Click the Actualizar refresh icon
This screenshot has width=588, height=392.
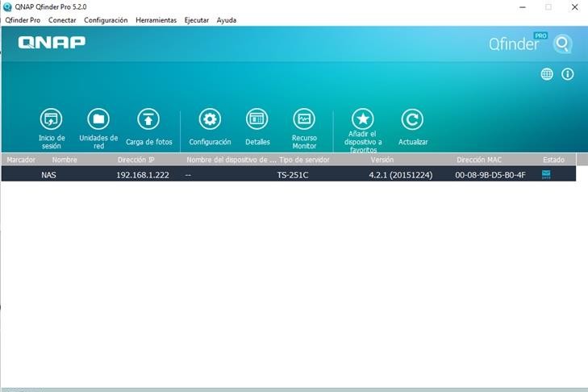pos(412,119)
